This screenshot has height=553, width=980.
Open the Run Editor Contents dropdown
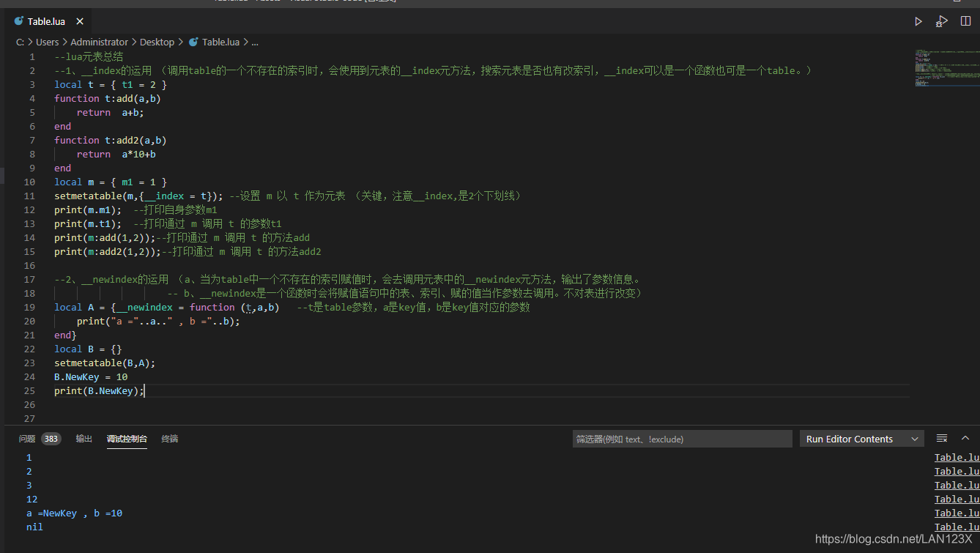pyautogui.click(x=862, y=439)
